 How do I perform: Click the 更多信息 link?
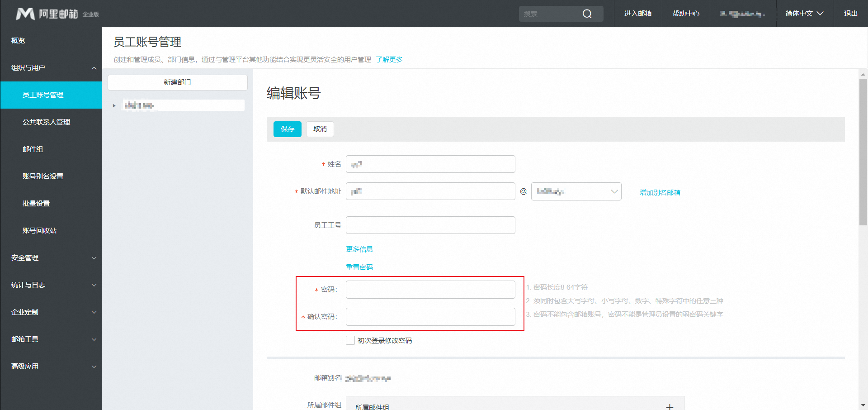359,249
